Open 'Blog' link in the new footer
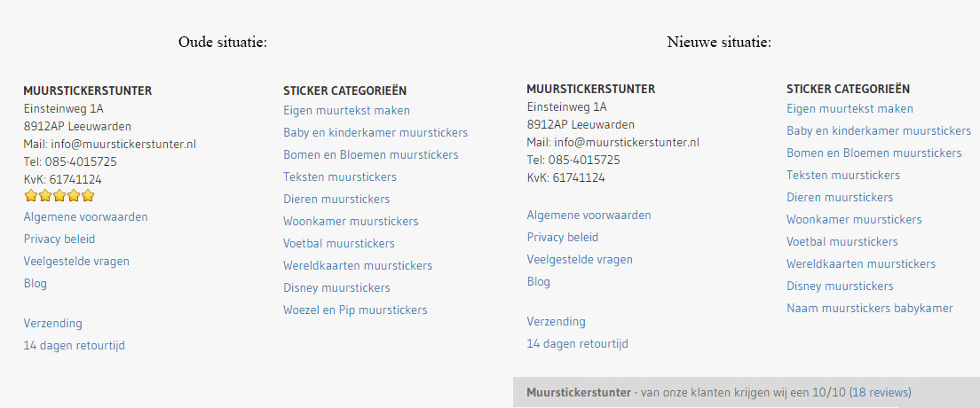The image size is (980, 408). [538, 282]
